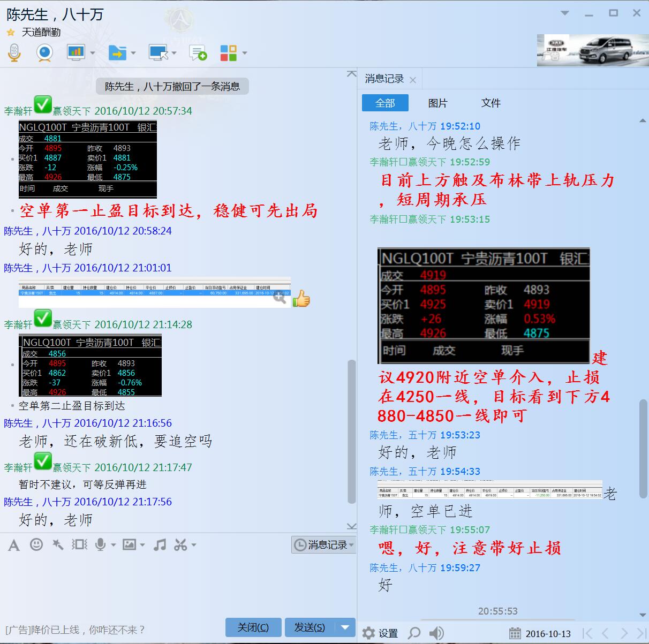Screen dimensions: 649x644
Task: Open the stock chart tool icon
Action: coord(76,52)
